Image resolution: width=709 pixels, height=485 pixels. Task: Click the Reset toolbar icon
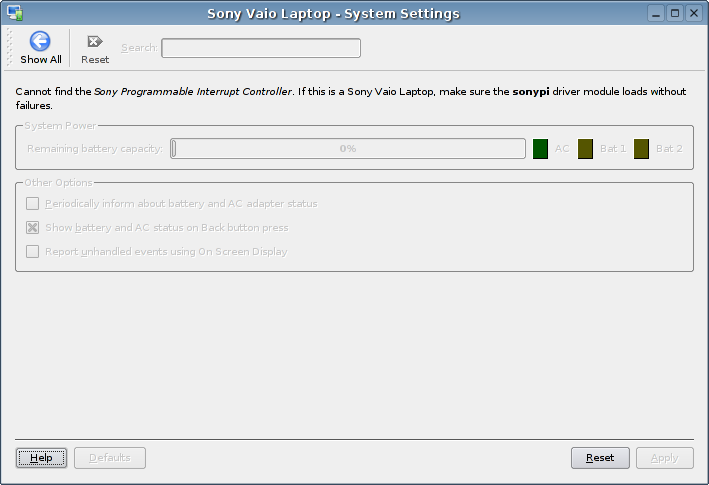click(x=95, y=42)
